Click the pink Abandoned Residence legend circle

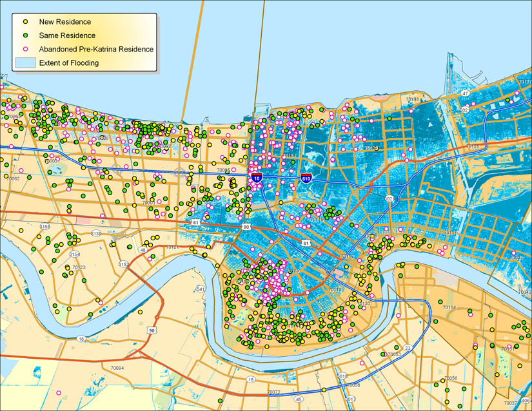coord(23,49)
